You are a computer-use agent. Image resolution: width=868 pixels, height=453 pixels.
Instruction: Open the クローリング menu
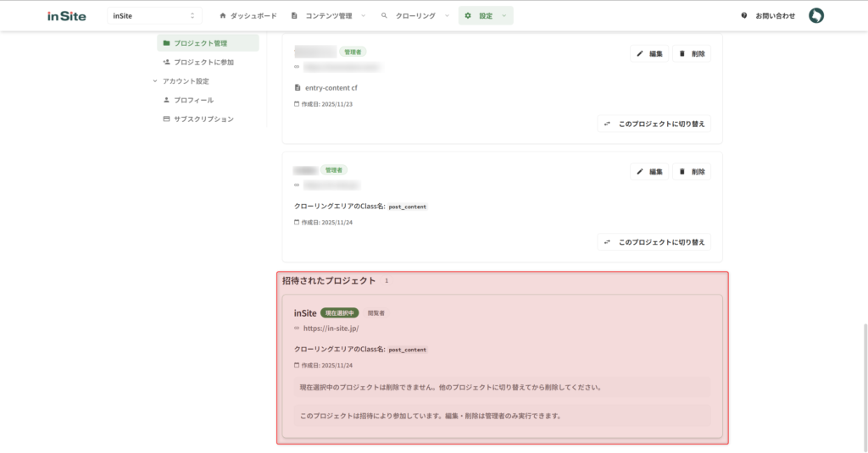coord(415,15)
